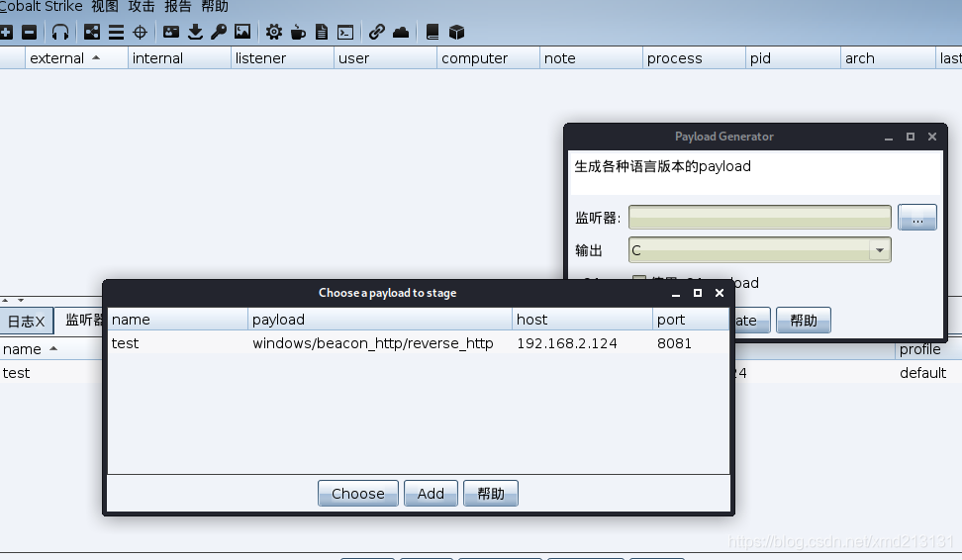
Task: Manage web server via cloud icon
Action: (x=401, y=32)
